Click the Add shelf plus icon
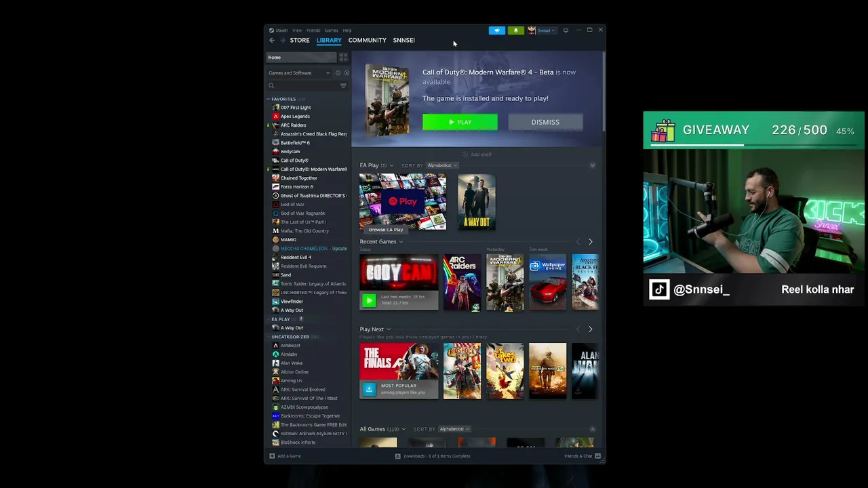Viewport: 868px width, 488px height. [466, 155]
